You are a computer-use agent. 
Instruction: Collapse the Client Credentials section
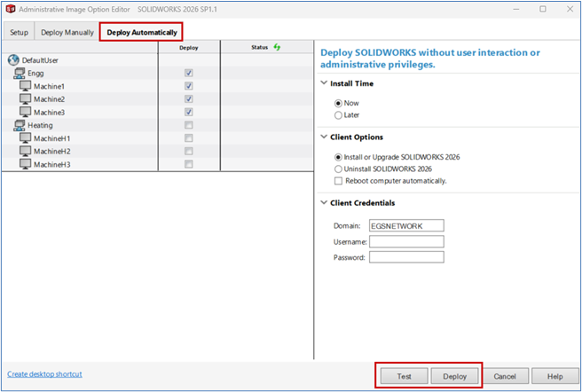324,202
